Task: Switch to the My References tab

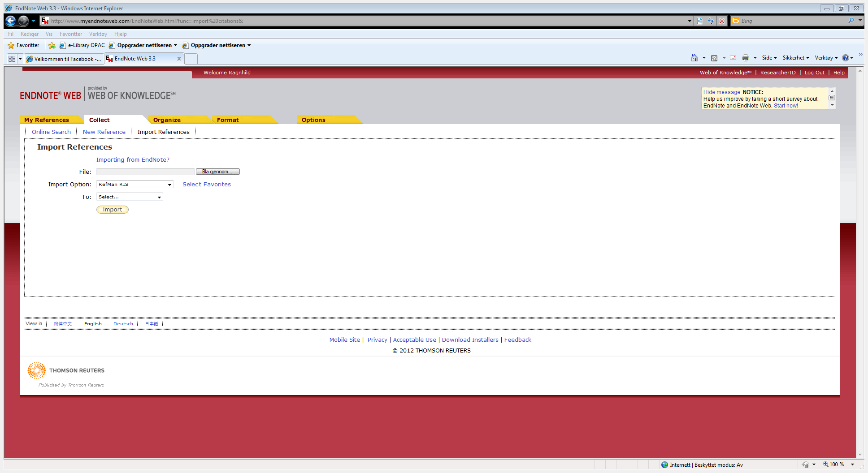Action: [47, 120]
